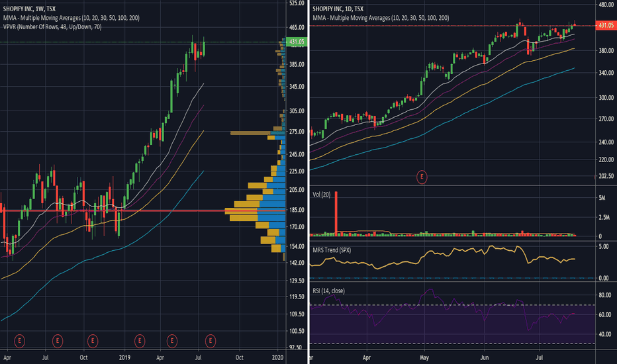The image size is (617, 364).
Task: Click the 2019 label on weekly time axis
Action: [124, 357]
